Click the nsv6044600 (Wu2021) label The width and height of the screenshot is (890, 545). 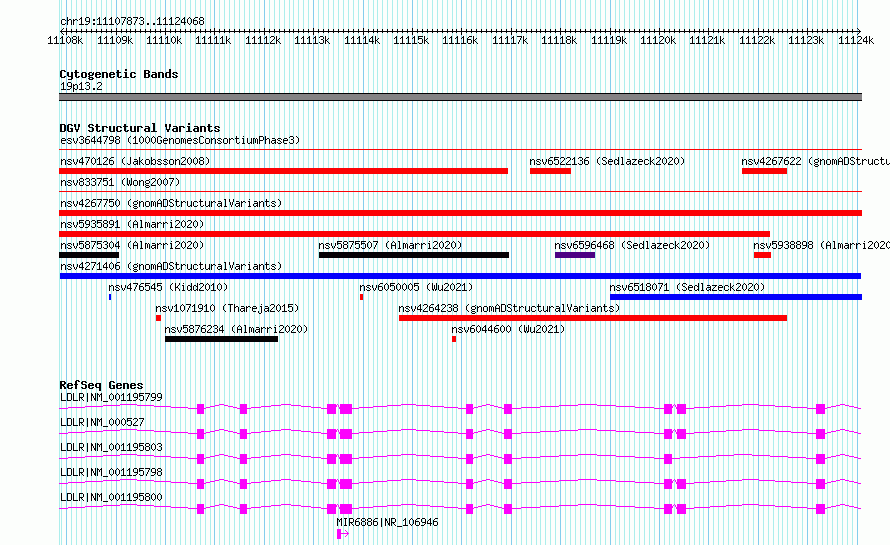tap(508, 329)
